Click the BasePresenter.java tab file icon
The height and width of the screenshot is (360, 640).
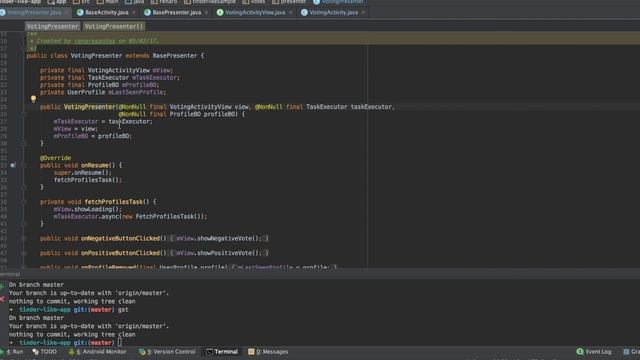[x=147, y=12]
